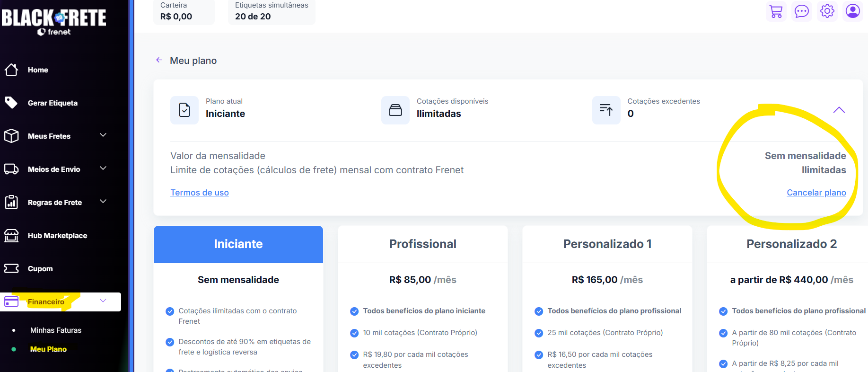Viewport: 868px width, 372px height.
Task: Expand the Regras de Frete chevron
Action: coord(103,202)
